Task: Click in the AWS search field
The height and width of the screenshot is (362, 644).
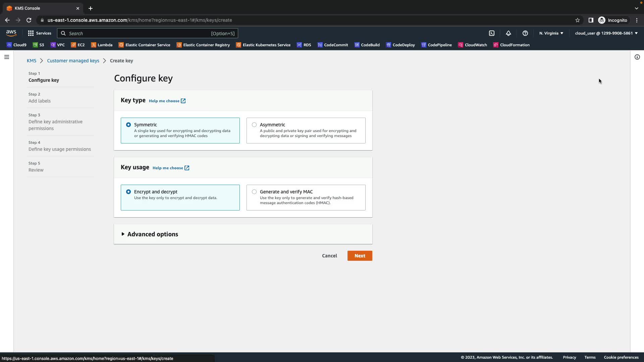Action: click(x=138, y=34)
